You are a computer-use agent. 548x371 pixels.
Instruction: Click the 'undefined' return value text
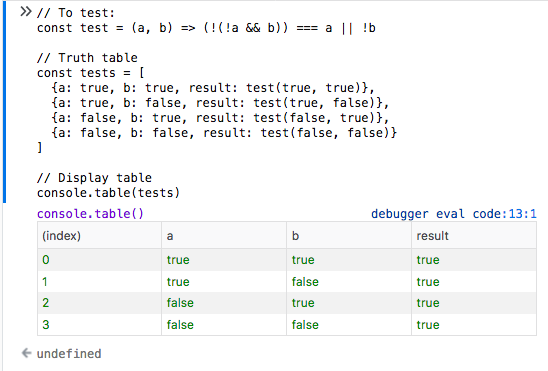69,354
